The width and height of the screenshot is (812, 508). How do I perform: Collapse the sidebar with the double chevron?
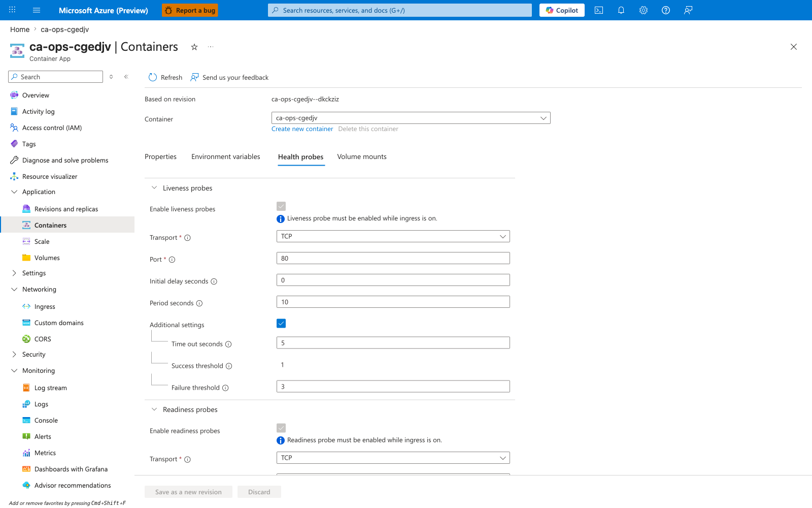click(126, 77)
